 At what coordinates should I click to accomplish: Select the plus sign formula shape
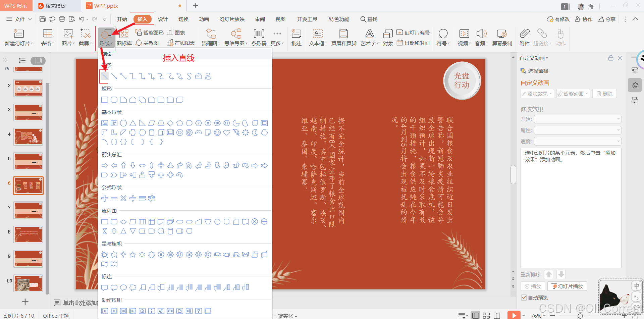[x=105, y=198]
